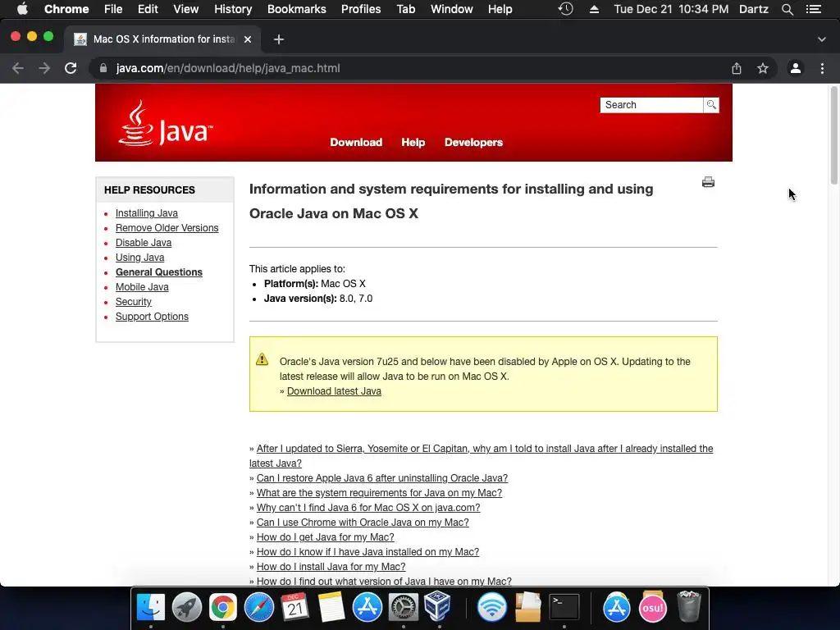This screenshot has height=630, width=840.
Task: Click the eject icon in menu bar
Action: [594, 9]
